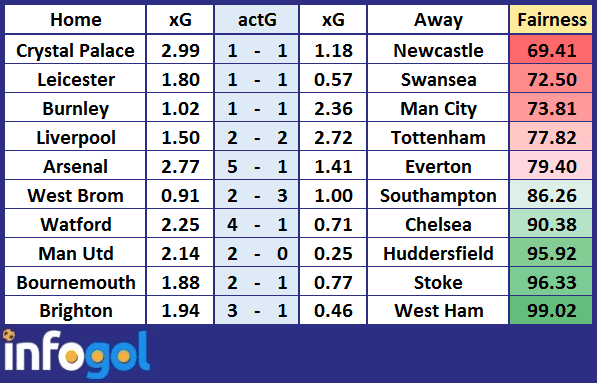Select the Home column header
This screenshot has width=597, height=383.
point(75,20)
